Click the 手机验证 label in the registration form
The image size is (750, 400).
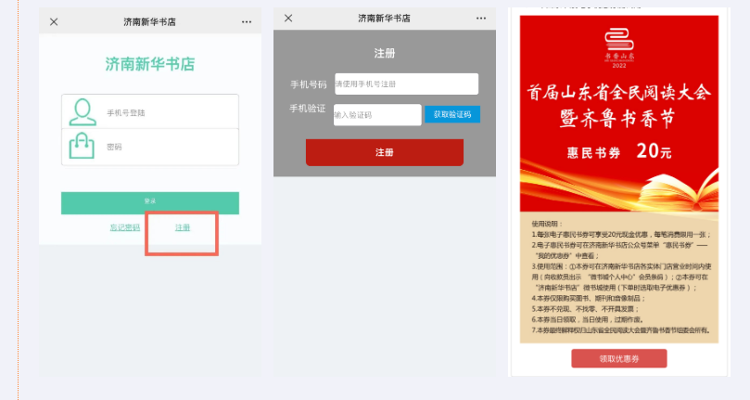tap(308, 109)
